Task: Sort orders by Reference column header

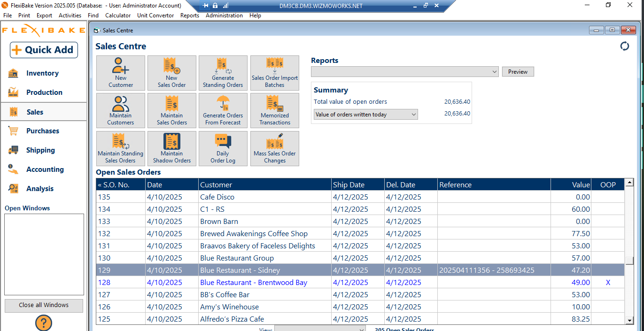Action: coord(494,185)
